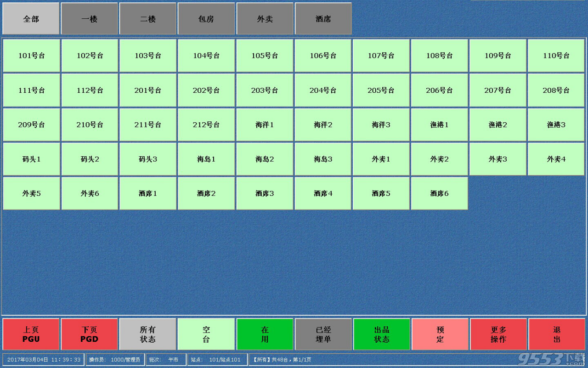Show dish status 出品状态

pyautogui.click(x=382, y=334)
